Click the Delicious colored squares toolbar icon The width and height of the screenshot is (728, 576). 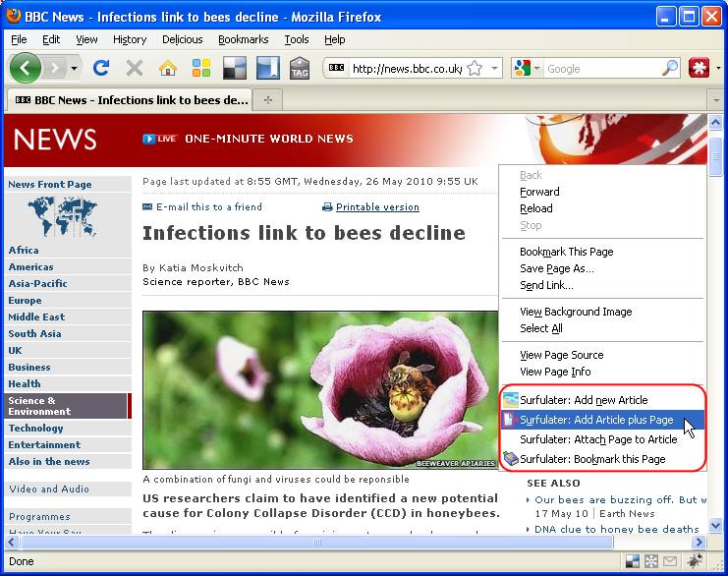201,68
